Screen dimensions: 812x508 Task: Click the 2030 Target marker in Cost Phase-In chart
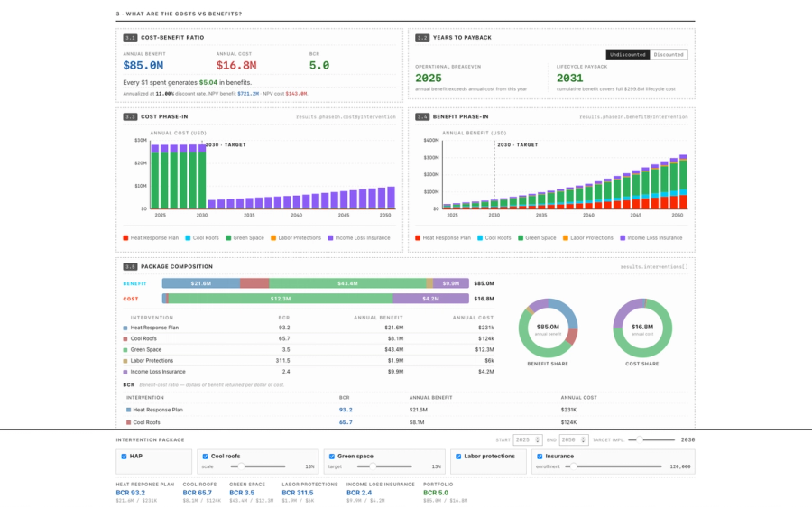(x=226, y=145)
